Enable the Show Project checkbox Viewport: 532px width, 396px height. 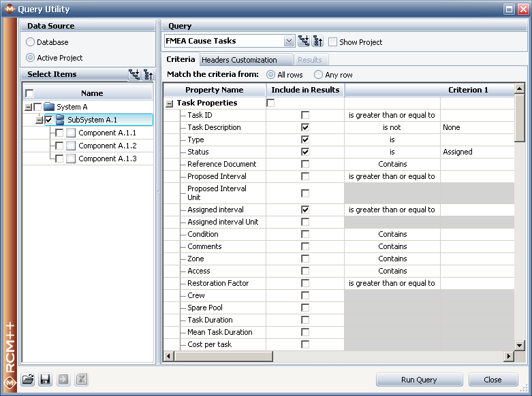[333, 42]
